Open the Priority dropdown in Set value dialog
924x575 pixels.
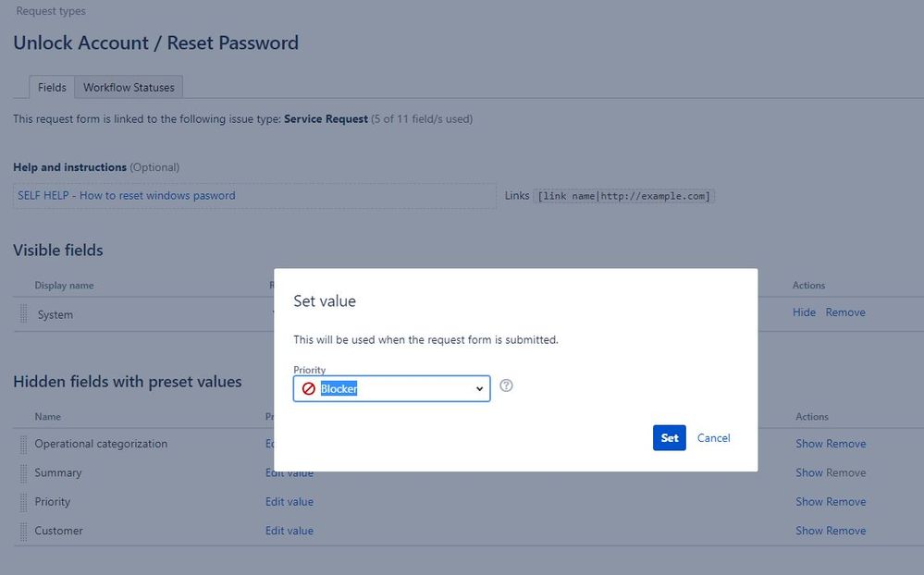(391, 389)
